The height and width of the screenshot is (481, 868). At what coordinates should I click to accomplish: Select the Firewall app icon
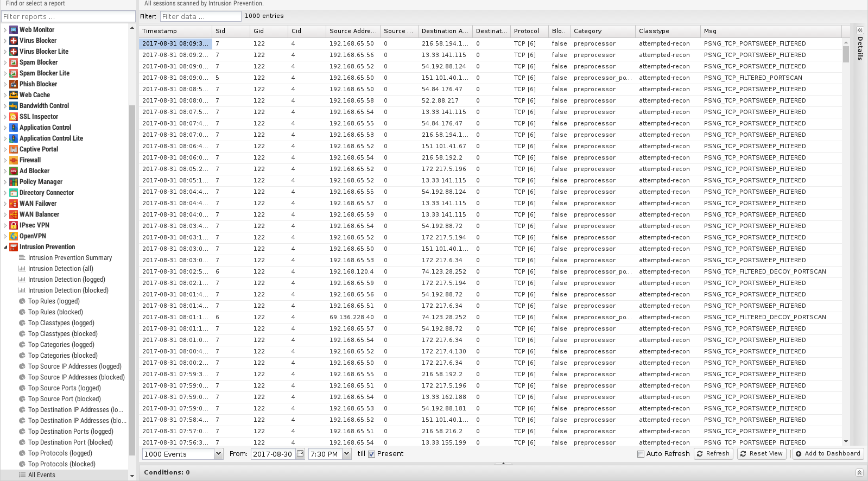point(14,160)
